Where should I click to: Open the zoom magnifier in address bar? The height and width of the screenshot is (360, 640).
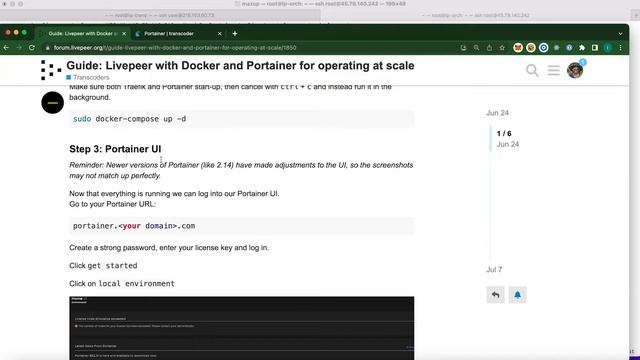pos(476,48)
